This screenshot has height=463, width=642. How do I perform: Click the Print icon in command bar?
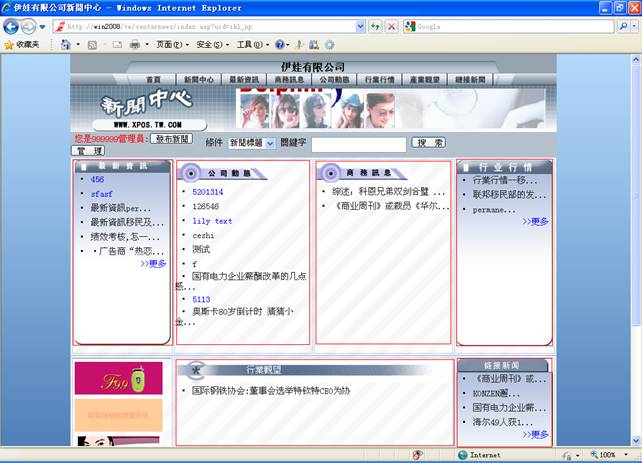pyautogui.click(x=135, y=45)
